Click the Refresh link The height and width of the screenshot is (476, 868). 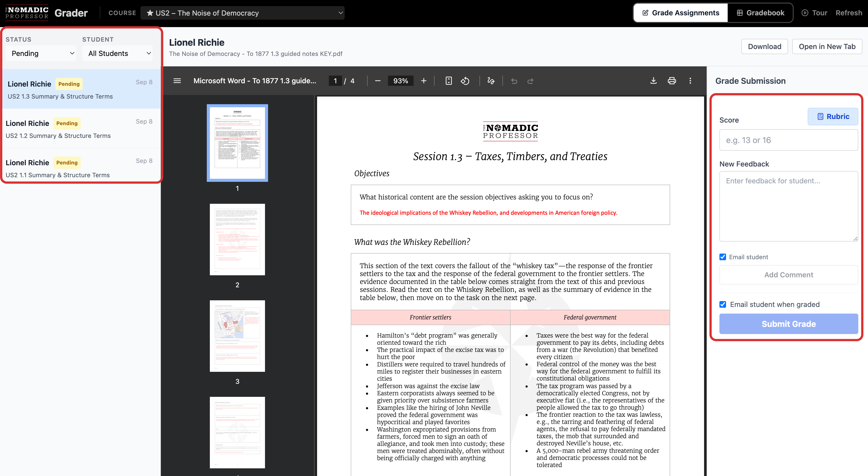click(848, 13)
